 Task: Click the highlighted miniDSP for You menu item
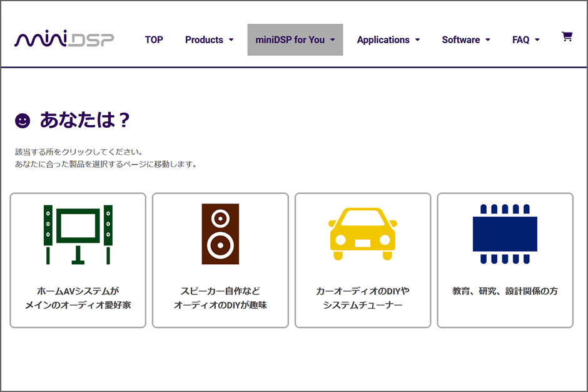click(x=295, y=39)
